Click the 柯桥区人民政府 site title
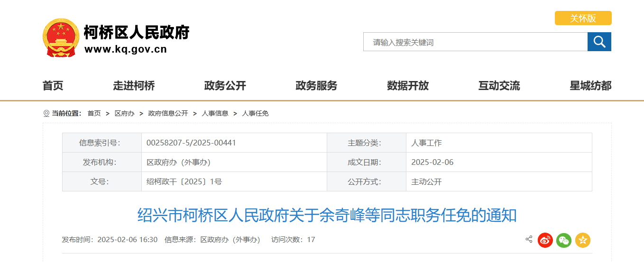This screenshot has height=262, width=644. pyautogui.click(x=137, y=32)
